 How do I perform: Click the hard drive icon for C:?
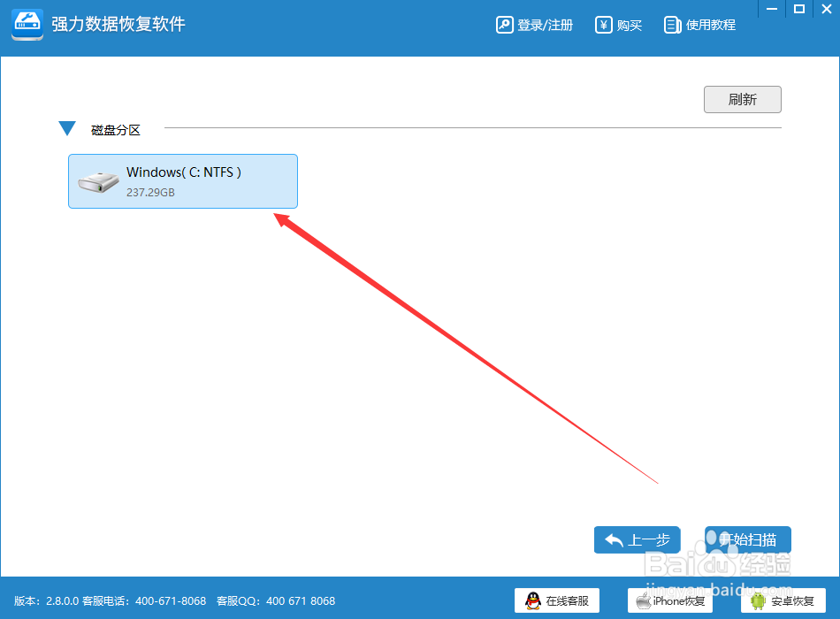pyautogui.click(x=98, y=181)
